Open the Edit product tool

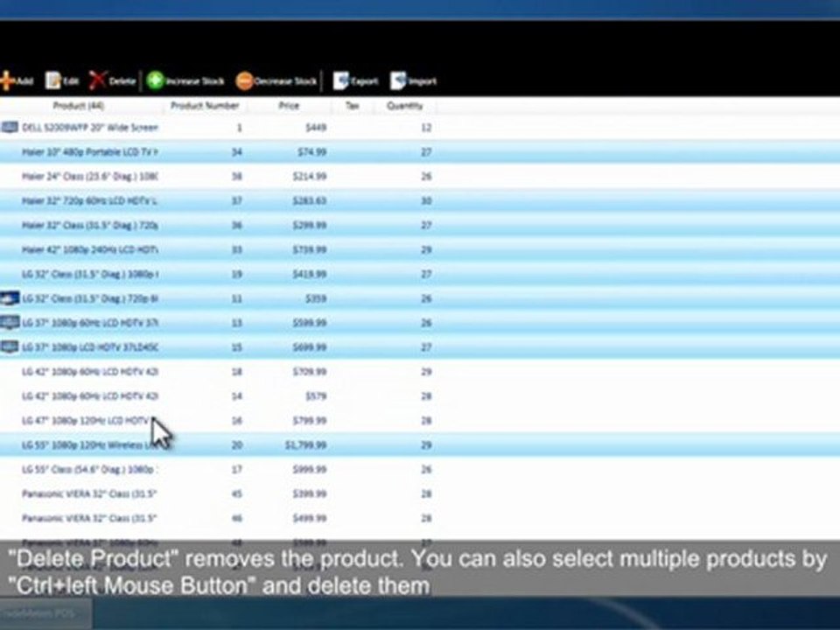pyautogui.click(x=62, y=80)
